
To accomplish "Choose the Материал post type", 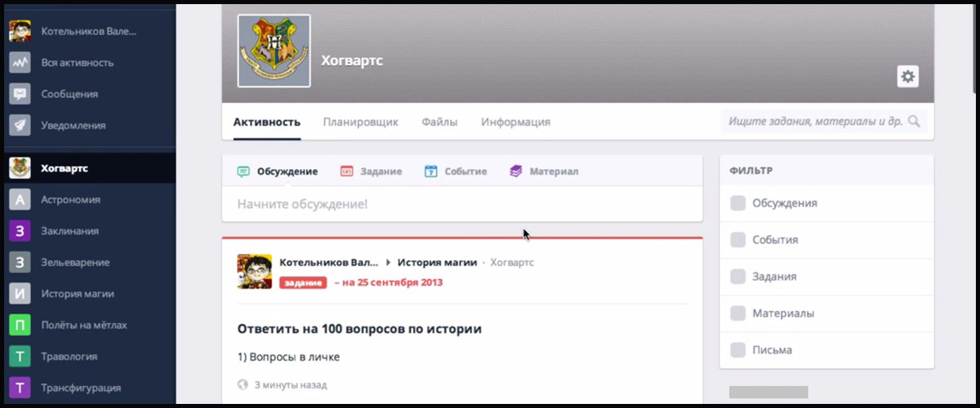I will click(544, 171).
